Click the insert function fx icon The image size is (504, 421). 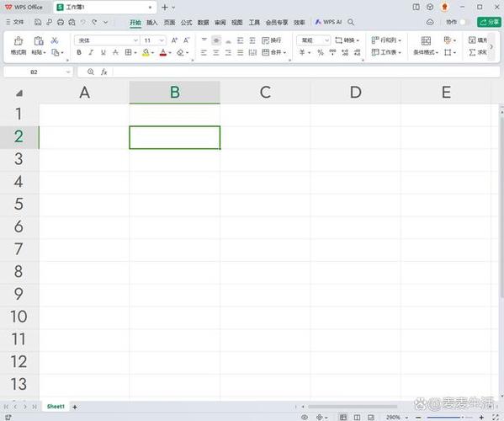(x=103, y=72)
